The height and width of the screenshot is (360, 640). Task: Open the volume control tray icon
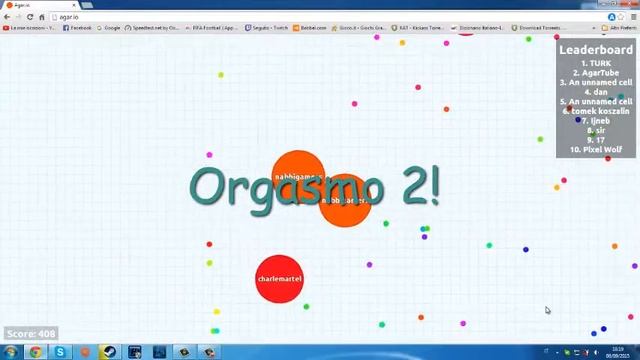tap(596, 352)
